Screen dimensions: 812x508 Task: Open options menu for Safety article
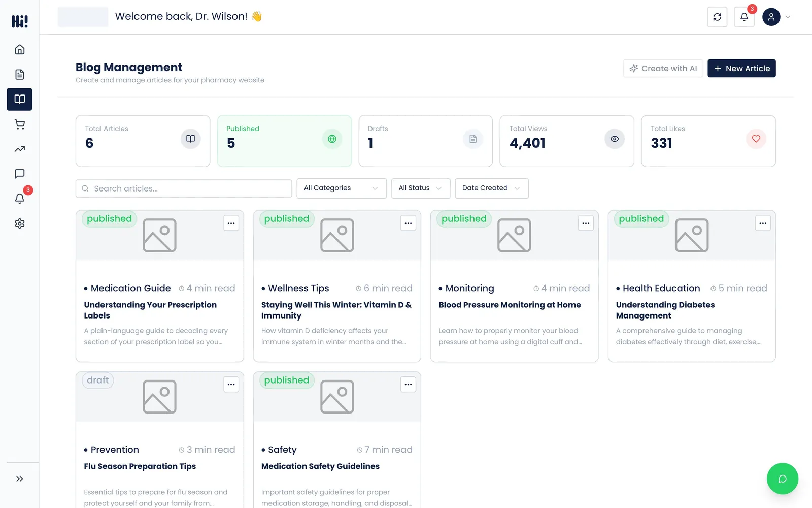coord(408,385)
